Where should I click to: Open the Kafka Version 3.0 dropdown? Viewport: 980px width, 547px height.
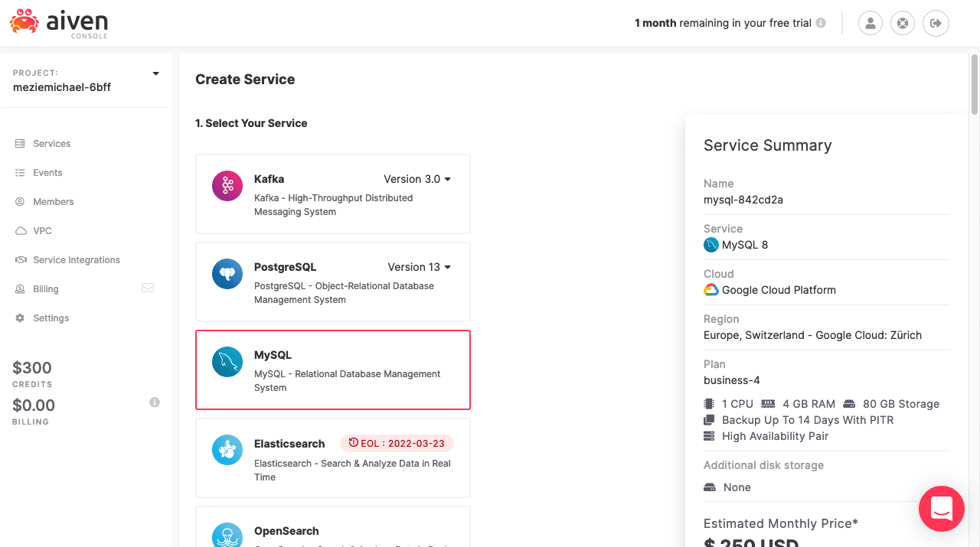click(417, 179)
